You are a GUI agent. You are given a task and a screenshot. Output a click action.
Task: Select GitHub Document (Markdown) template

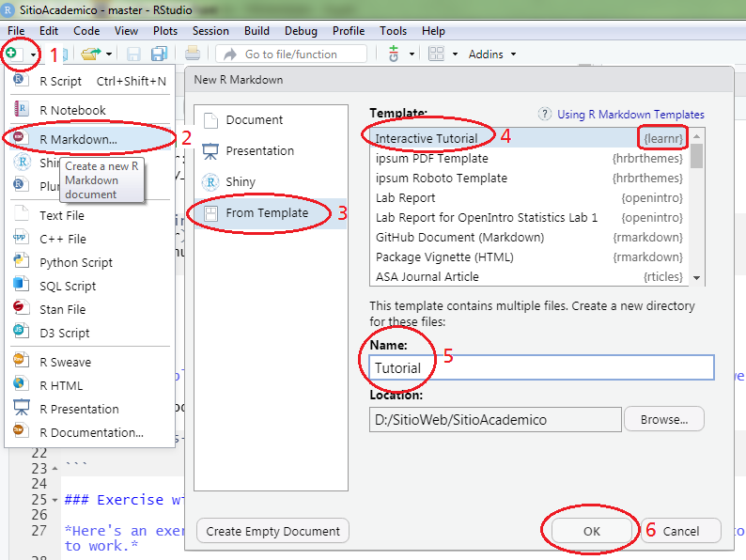point(529,238)
